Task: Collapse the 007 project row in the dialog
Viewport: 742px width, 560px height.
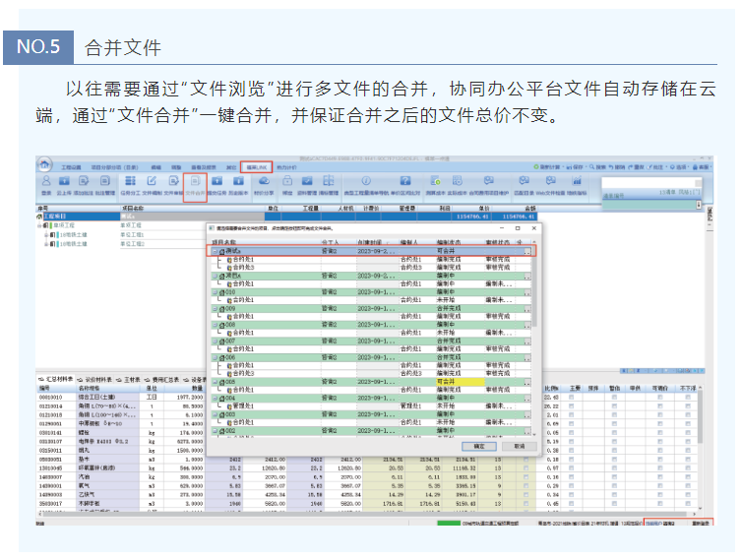Action: pos(215,341)
